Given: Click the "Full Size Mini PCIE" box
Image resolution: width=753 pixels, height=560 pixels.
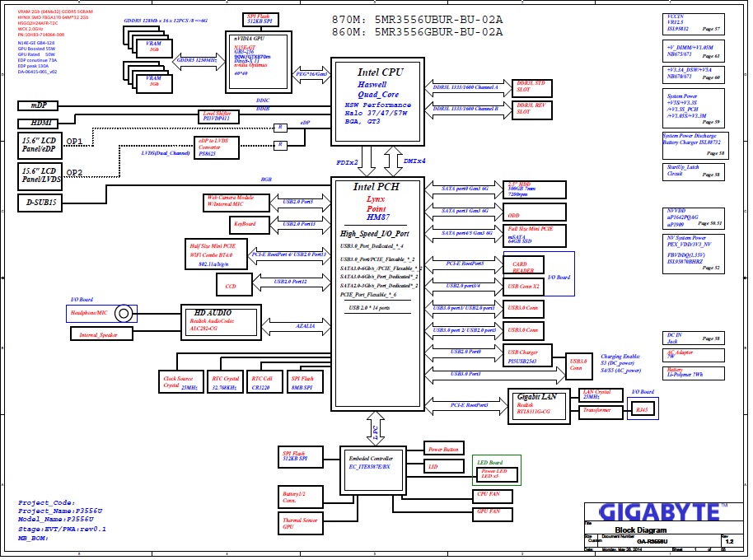Looking at the screenshot, I should pyautogui.click(x=535, y=236).
